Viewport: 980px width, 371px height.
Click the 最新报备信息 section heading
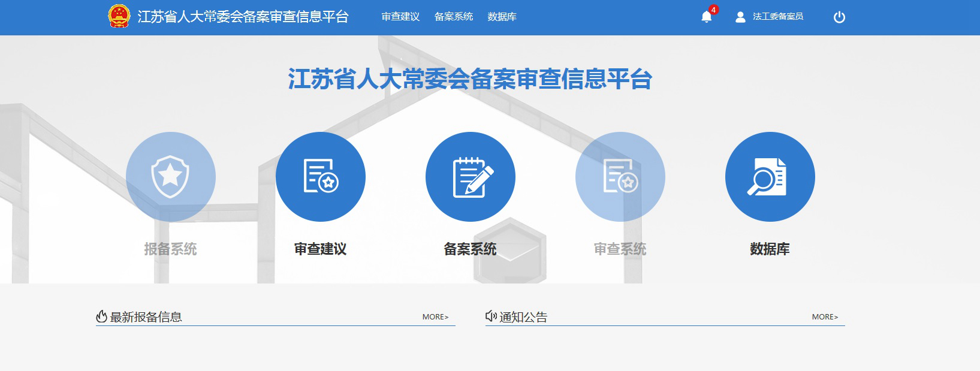(x=146, y=317)
